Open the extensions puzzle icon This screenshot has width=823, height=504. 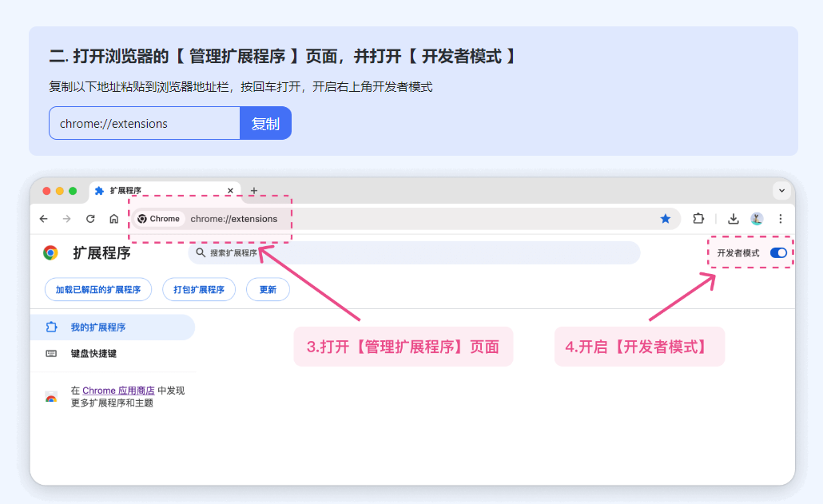pyautogui.click(x=698, y=219)
